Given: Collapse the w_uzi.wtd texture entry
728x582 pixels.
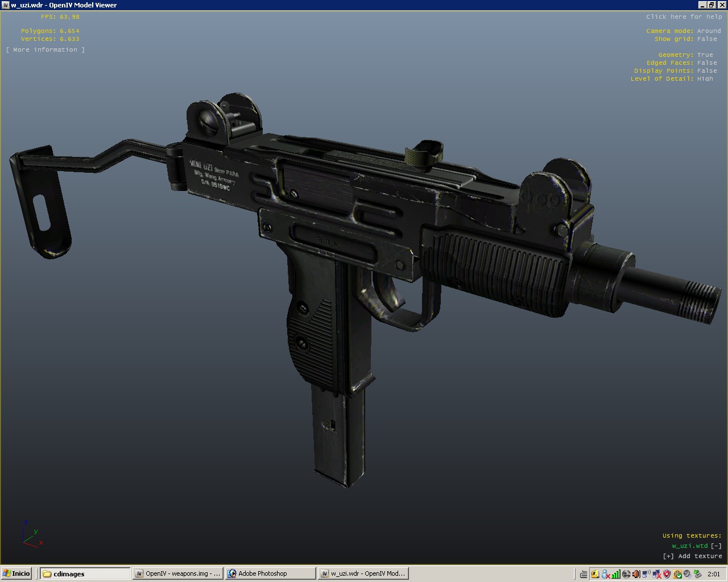Looking at the screenshot, I should click(x=716, y=546).
